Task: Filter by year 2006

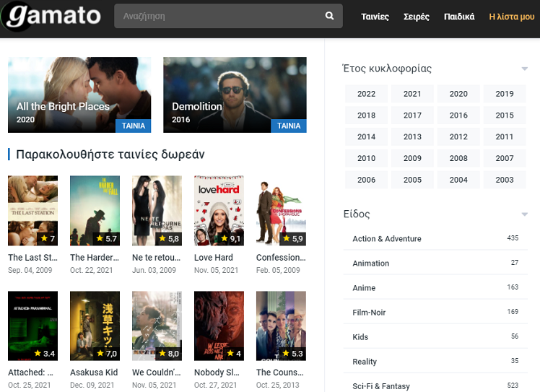Action: click(366, 180)
